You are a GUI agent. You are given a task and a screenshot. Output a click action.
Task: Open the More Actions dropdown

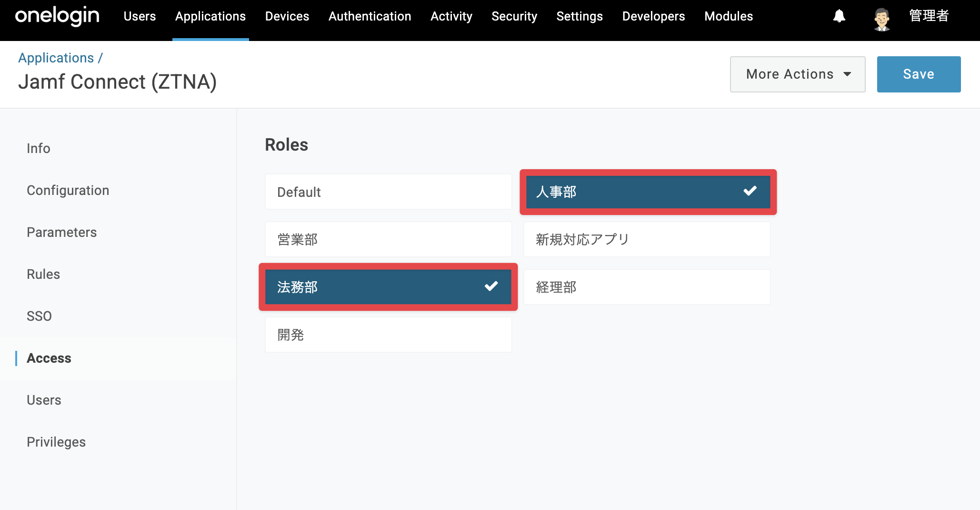pyautogui.click(x=798, y=74)
